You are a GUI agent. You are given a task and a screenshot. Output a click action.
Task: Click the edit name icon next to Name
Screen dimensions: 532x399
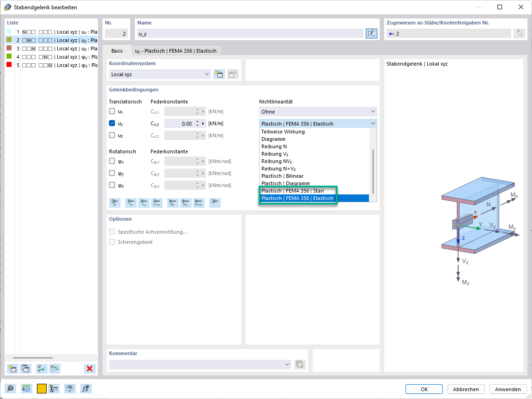371,33
